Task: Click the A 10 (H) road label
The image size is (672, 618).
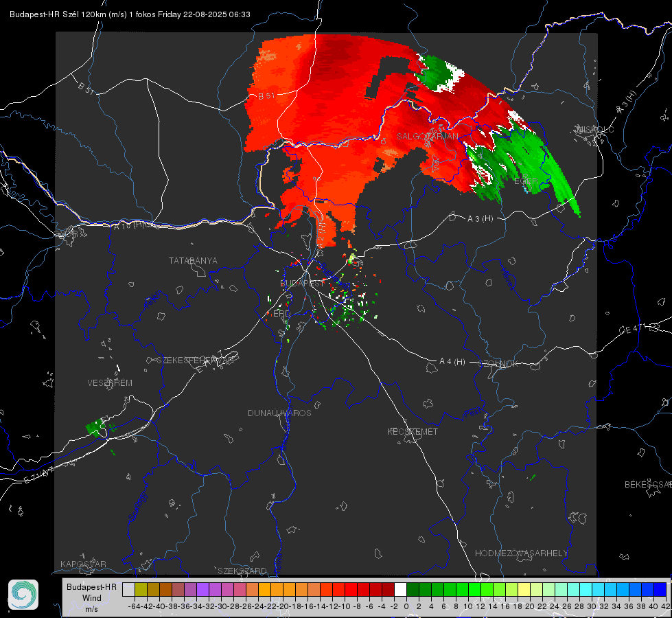Action: (x=130, y=225)
